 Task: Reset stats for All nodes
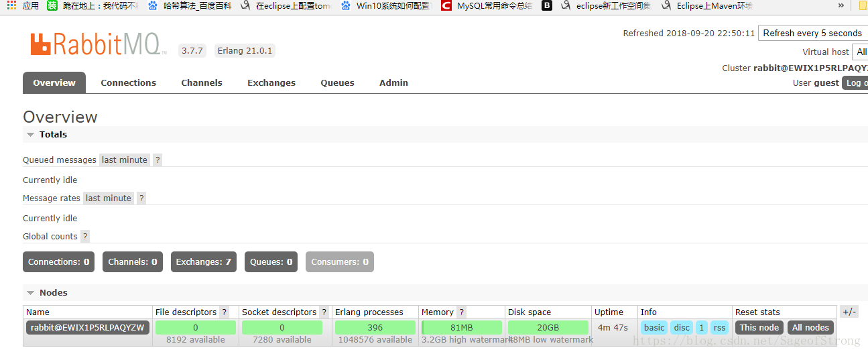[x=811, y=327]
